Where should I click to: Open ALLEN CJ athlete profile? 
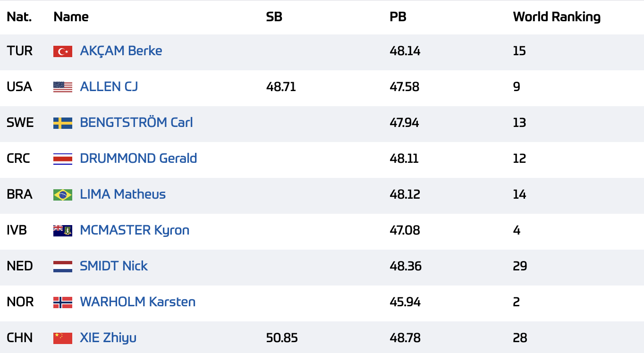pyautogui.click(x=109, y=87)
